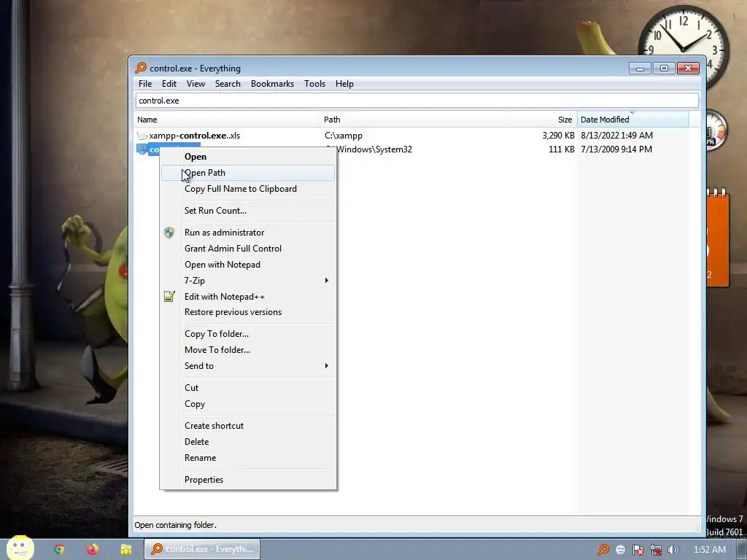Sort by the Path column header
747x560 pixels.
point(414,120)
